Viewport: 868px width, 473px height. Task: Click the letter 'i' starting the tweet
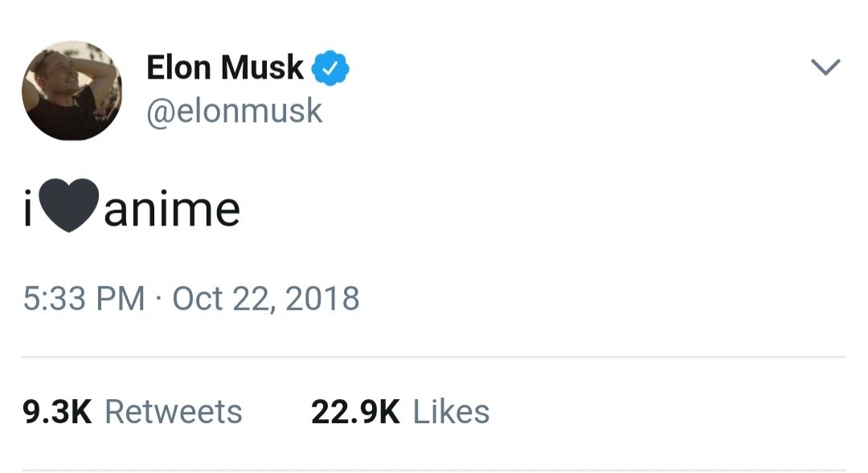28,210
